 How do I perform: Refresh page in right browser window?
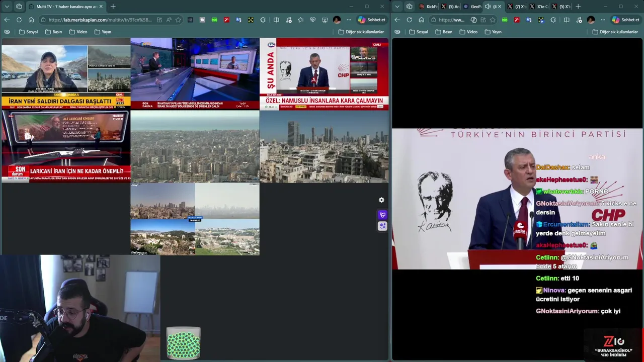point(410,20)
